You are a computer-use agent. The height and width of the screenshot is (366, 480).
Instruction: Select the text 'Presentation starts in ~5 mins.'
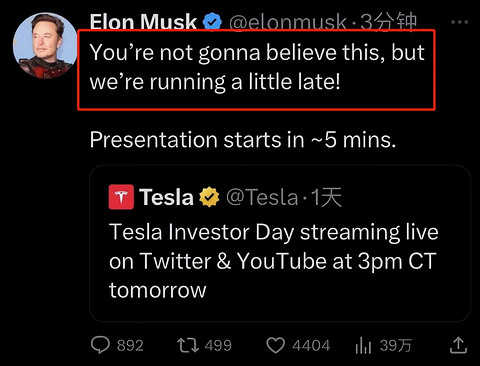(243, 140)
